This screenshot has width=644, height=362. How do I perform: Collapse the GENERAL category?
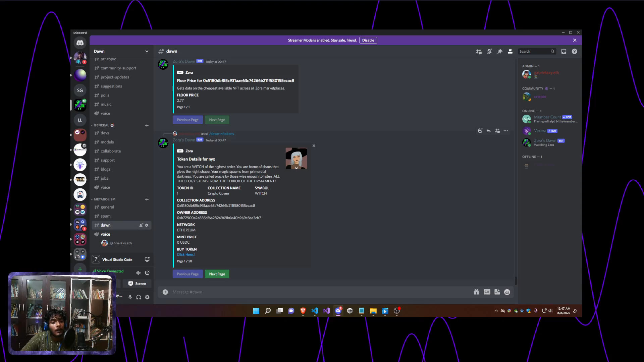click(x=101, y=125)
